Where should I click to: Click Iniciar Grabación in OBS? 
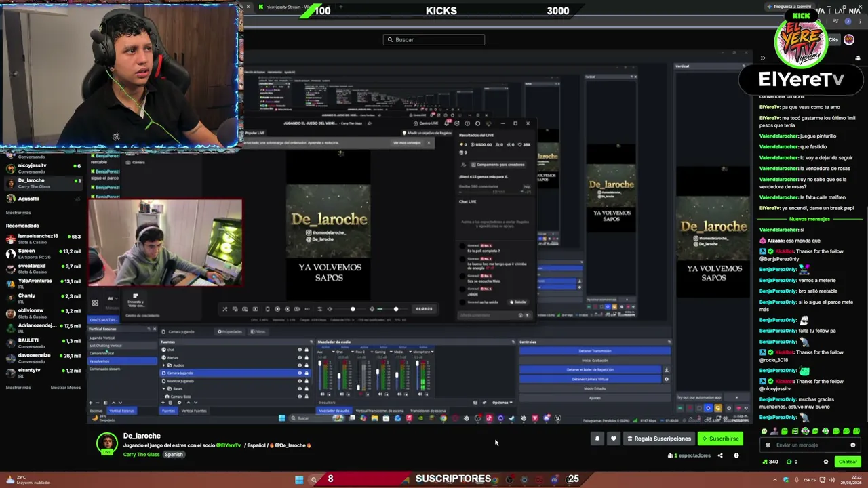595,360
